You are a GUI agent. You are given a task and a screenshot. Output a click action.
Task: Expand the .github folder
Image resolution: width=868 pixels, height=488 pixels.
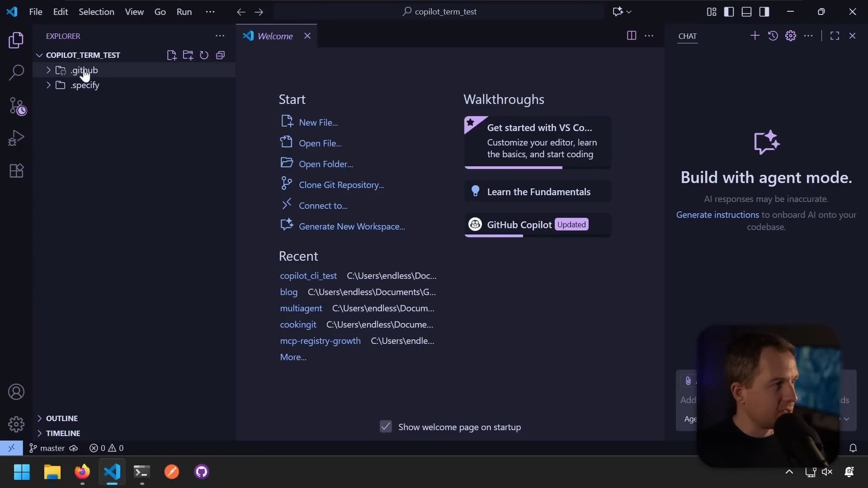[x=84, y=70]
